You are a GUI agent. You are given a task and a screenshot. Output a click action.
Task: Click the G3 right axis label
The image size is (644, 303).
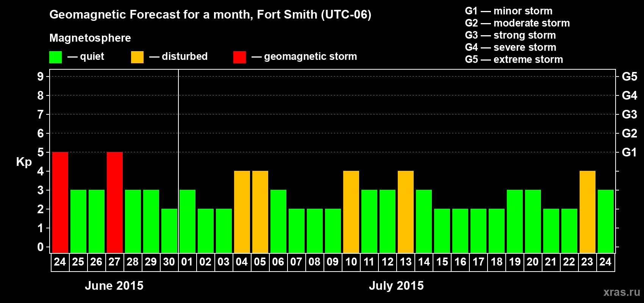point(630,114)
